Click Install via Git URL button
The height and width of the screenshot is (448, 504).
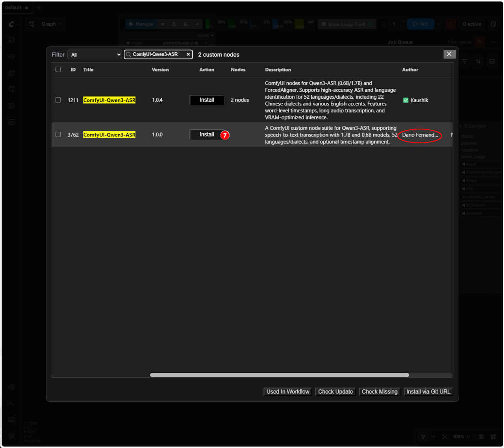(428, 392)
